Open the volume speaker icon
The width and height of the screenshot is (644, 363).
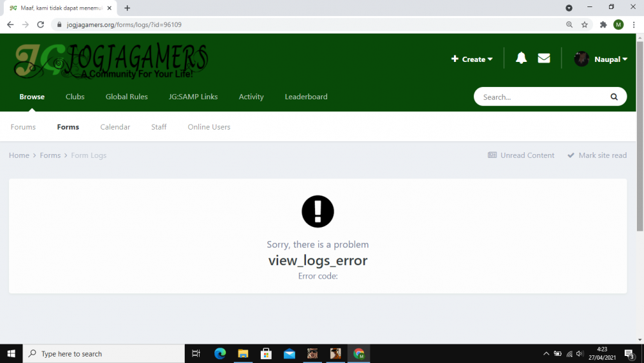click(x=580, y=353)
